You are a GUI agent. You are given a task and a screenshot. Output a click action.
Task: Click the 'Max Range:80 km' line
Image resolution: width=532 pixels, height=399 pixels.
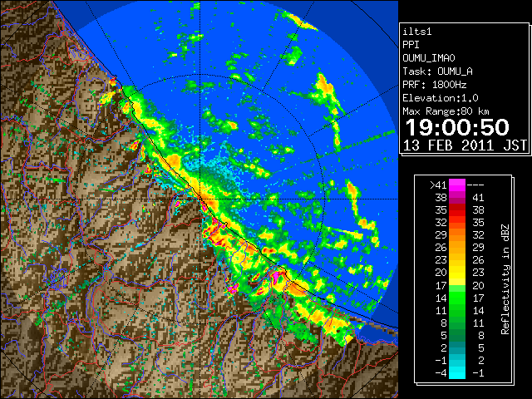pos(446,111)
